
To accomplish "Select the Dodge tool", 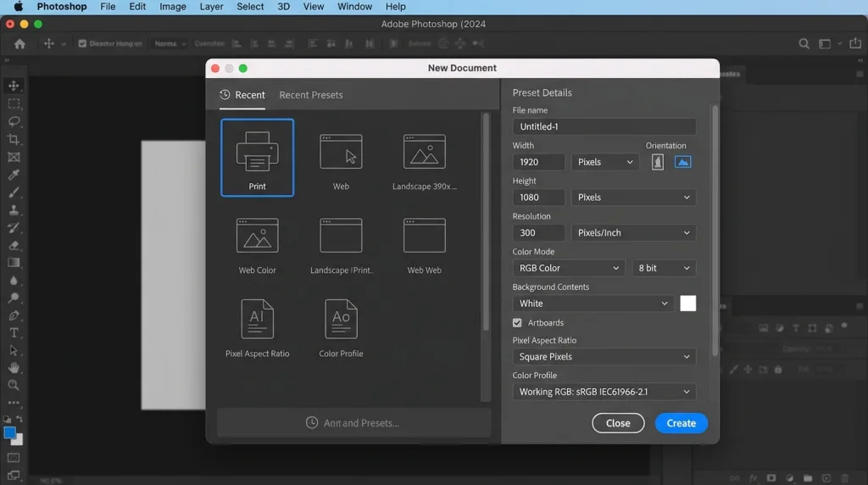I will 14,298.
